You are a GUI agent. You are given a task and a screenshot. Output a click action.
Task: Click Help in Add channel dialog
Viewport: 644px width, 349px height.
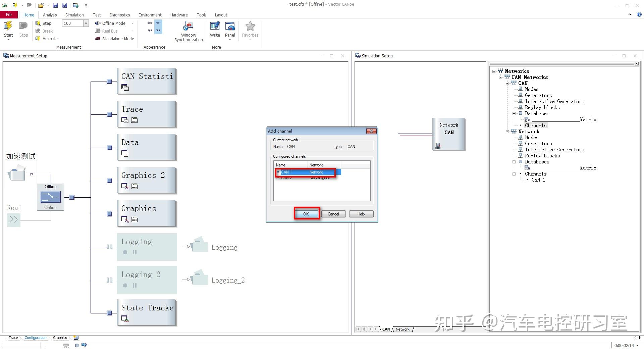(x=361, y=214)
